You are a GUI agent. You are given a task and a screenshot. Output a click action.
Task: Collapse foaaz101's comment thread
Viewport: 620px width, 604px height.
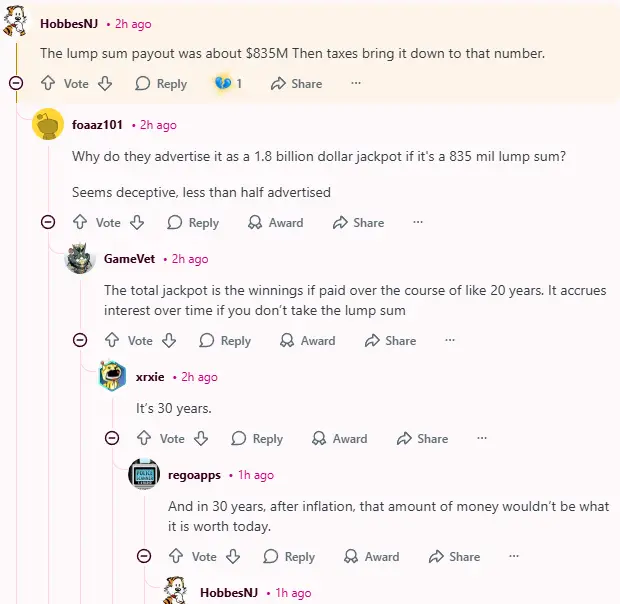tap(48, 222)
